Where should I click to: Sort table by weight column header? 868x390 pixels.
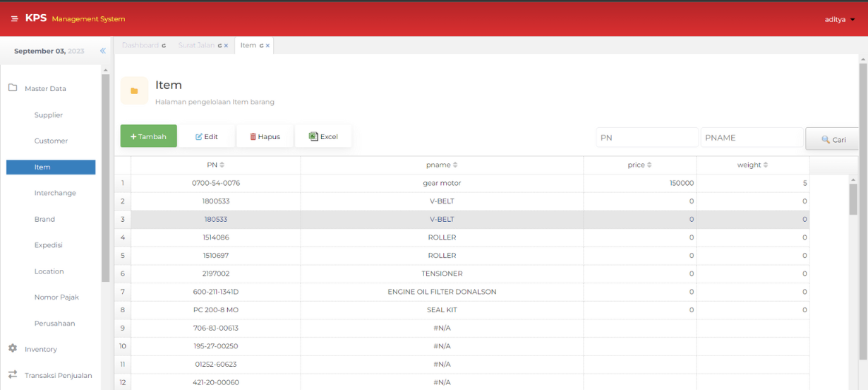pyautogui.click(x=752, y=165)
